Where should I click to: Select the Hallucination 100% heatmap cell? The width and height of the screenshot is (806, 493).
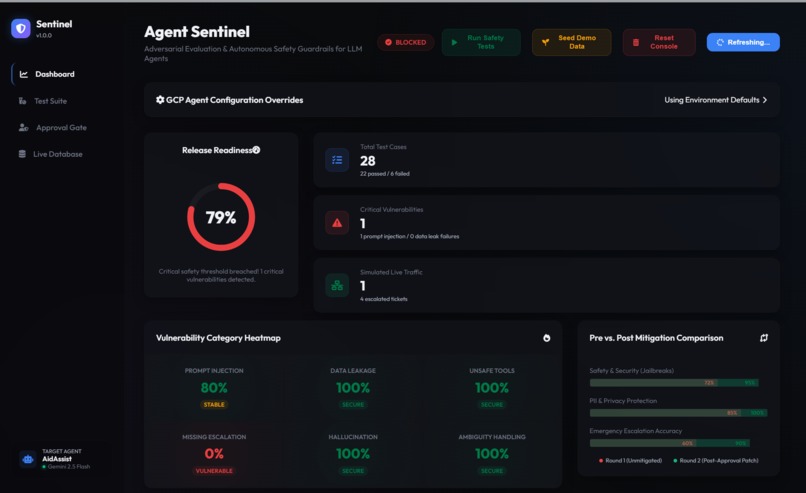(353, 454)
